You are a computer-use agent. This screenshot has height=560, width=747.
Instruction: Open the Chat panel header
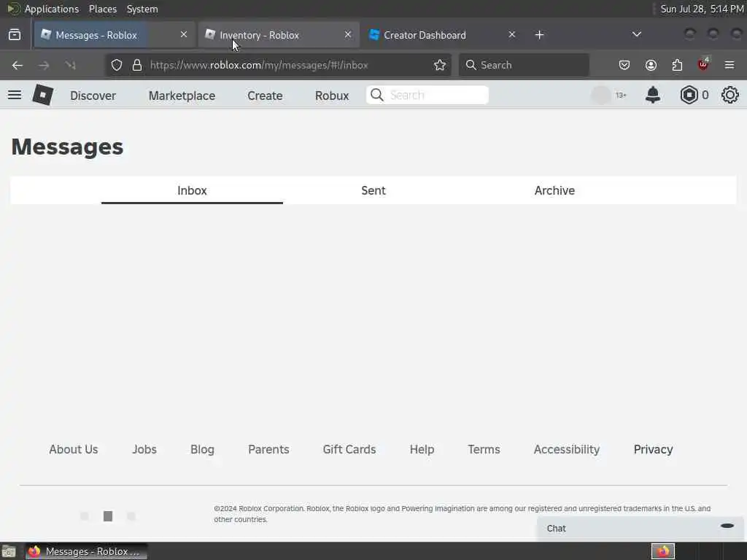640,528
